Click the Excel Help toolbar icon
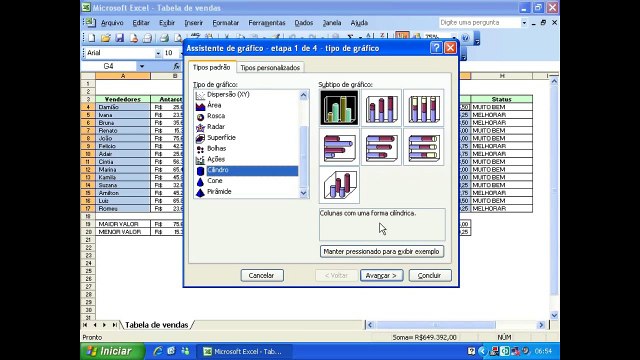 (465, 38)
